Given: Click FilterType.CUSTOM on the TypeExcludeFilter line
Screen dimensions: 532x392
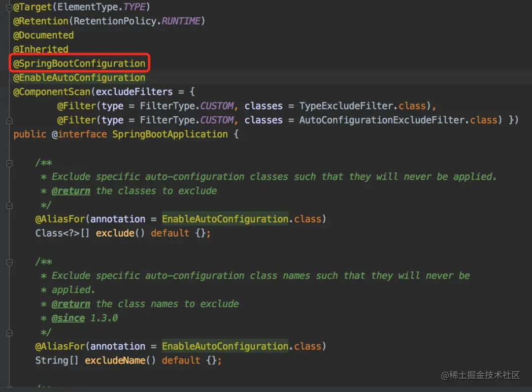Looking at the screenshot, I should point(187,106).
